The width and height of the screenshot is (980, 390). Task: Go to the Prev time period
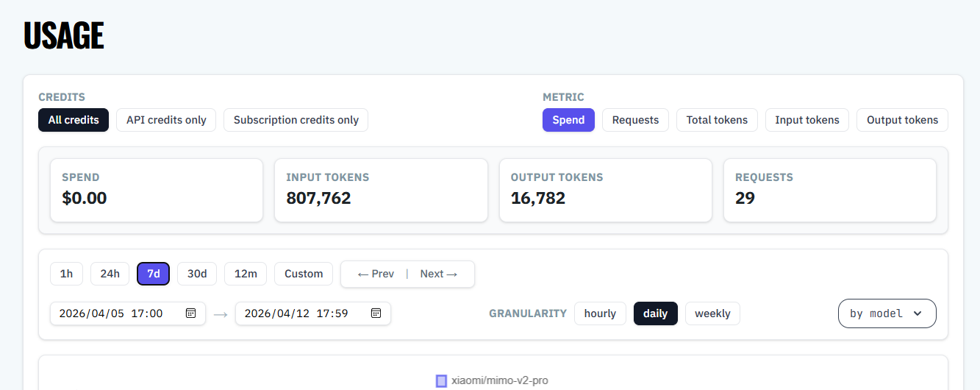[x=376, y=274]
